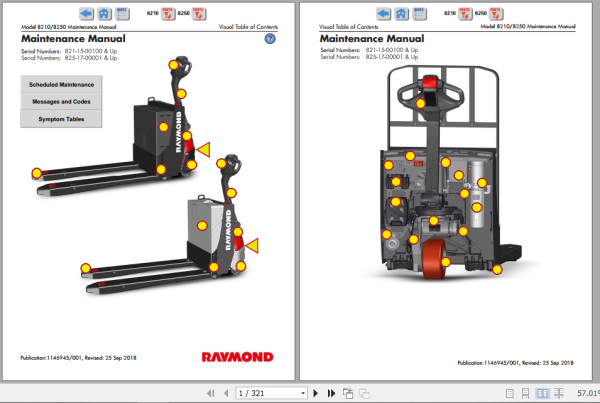Open 8210 parts catalog icon on left page
600x403 pixels.
point(168,14)
